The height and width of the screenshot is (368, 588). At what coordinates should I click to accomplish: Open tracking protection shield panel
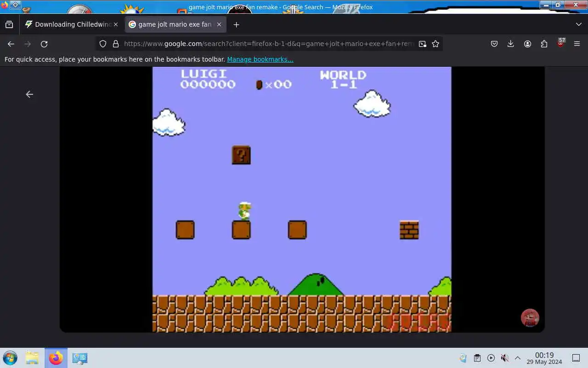point(103,44)
